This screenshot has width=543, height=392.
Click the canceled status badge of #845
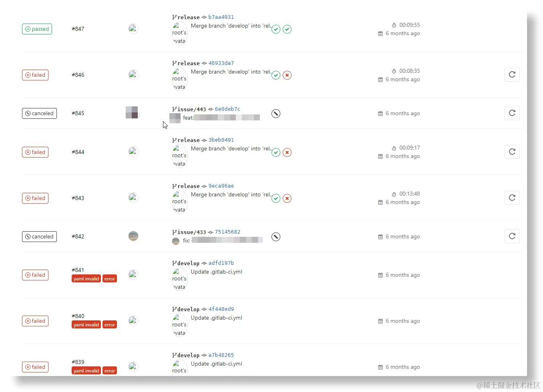pos(39,113)
